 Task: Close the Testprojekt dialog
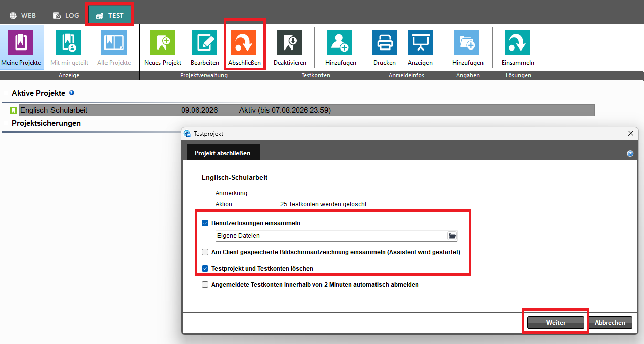click(630, 133)
